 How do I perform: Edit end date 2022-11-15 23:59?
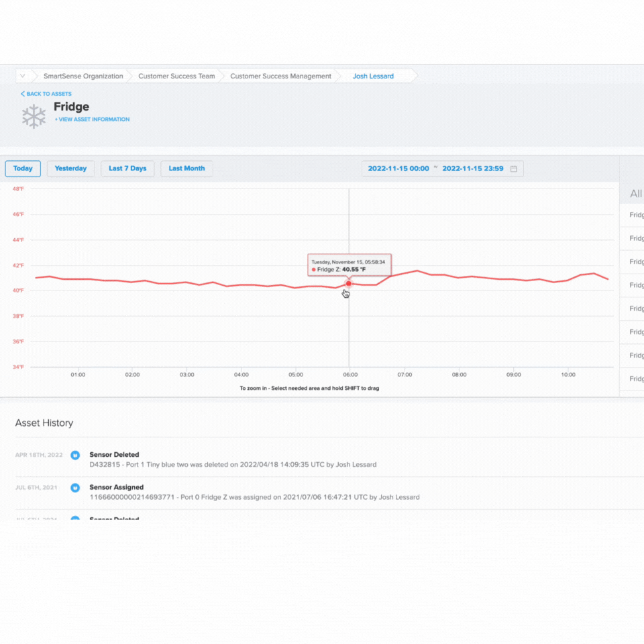tap(473, 168)
